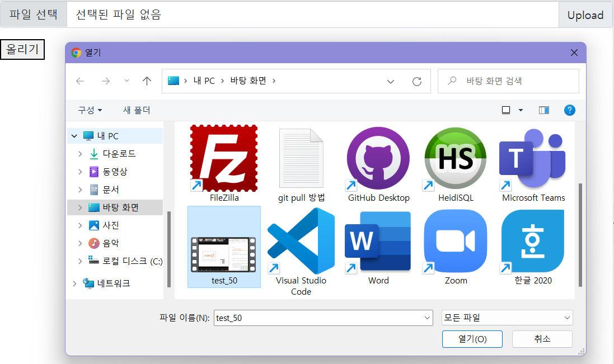This screenshot has height=364, width=614.
Task: Select 다운로드 in the navigation pane
Action: point(119,154)
